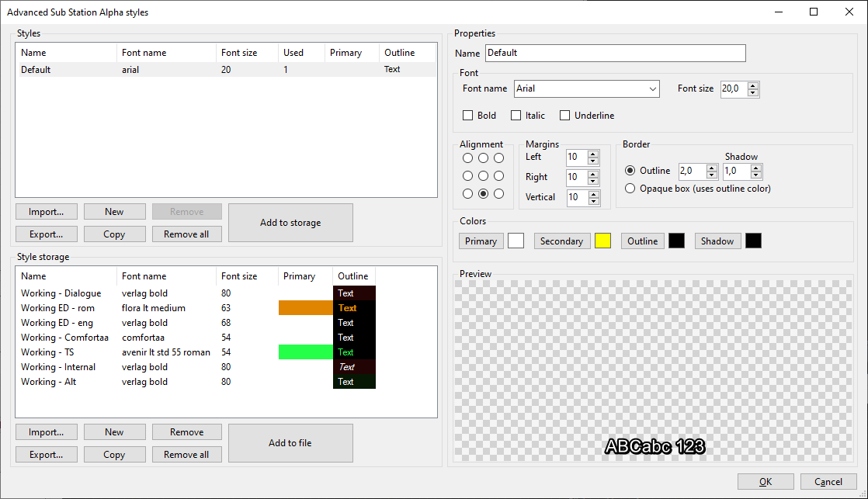The image size is (868, 499).
Task: Select the top-left alignment radio button
Action: click(x=467, y=158)
